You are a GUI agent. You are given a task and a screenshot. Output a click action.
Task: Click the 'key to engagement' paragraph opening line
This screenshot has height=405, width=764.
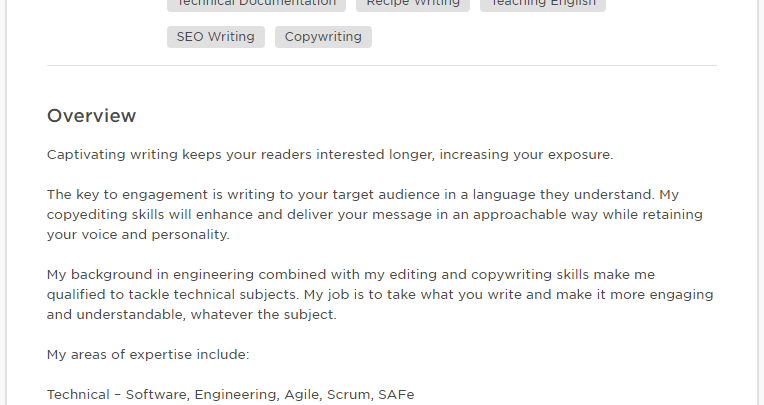362,195
